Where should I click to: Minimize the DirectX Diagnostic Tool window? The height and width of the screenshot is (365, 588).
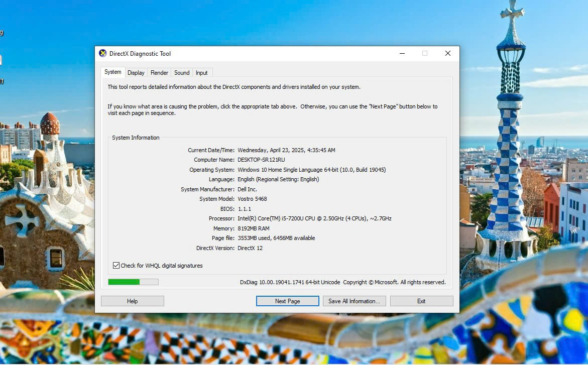[x=402, y=54]
